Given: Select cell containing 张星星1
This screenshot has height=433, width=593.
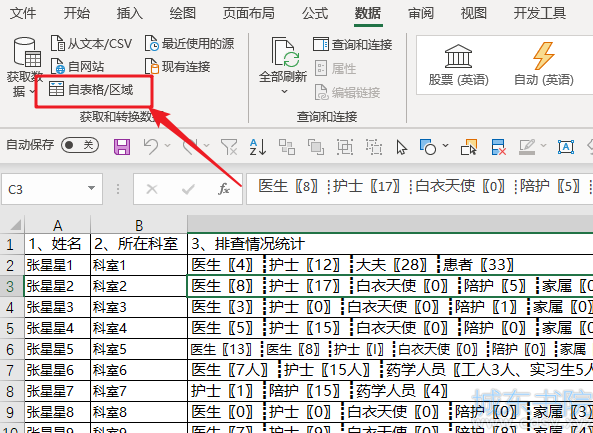Looking at the screenshot, I should 57,265.
